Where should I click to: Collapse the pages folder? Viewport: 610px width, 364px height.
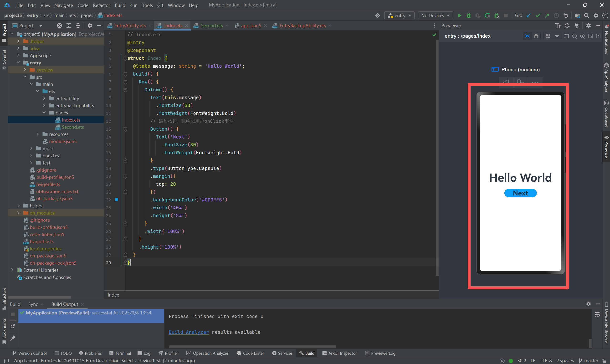pos(44,113)
